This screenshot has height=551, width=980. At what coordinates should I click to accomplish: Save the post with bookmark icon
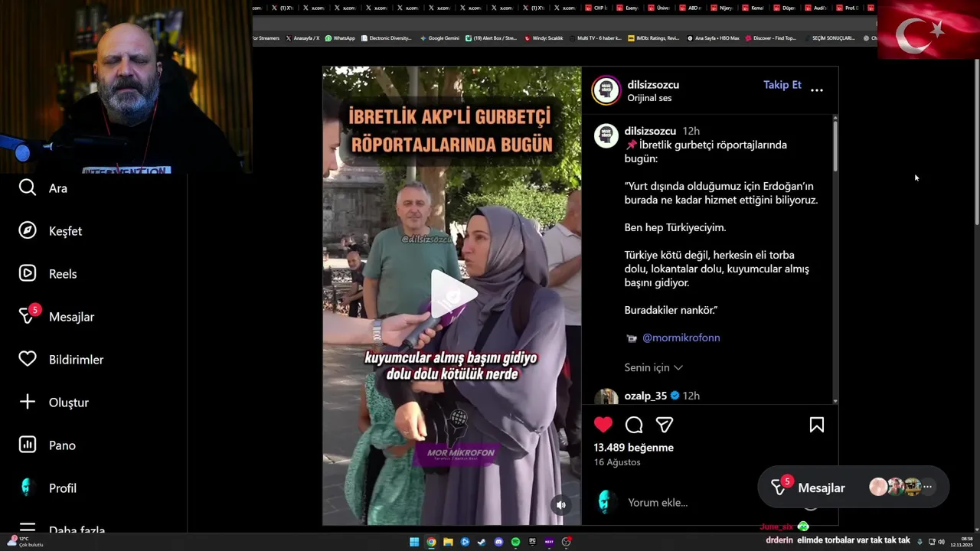pyautogui.click(x=817, y=425)
